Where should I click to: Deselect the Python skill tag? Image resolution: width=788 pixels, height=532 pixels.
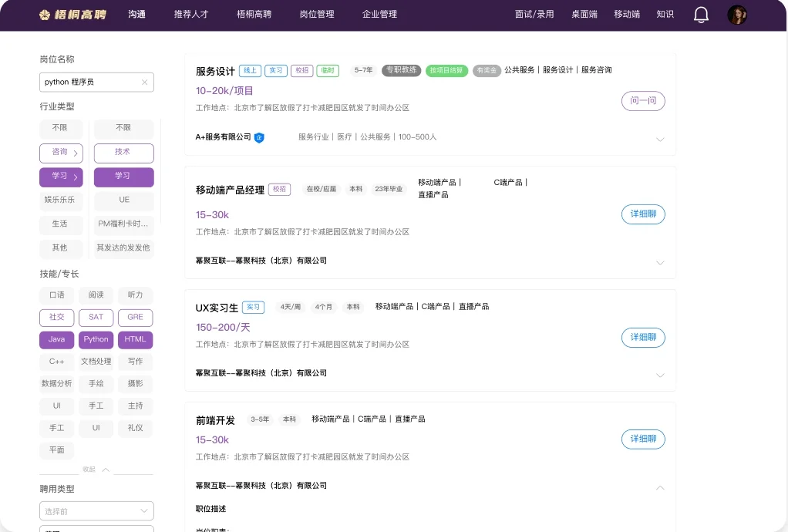point(96,339)
